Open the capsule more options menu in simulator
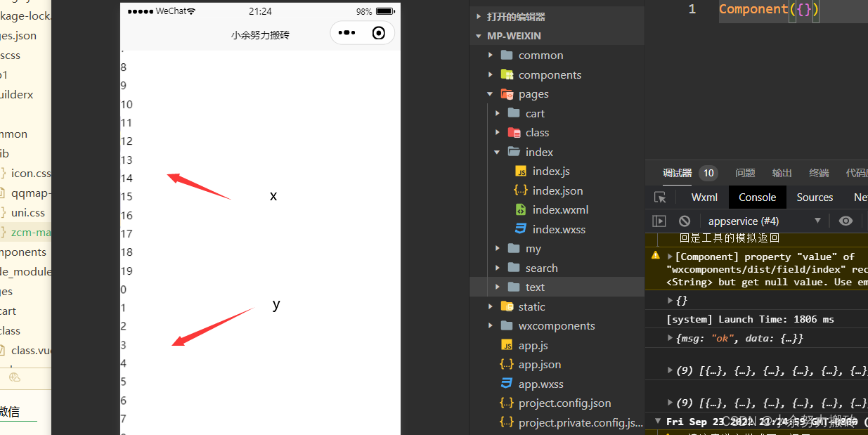Image resolution: width=868 pixels, height=435 pixels. tap(346, 32)
